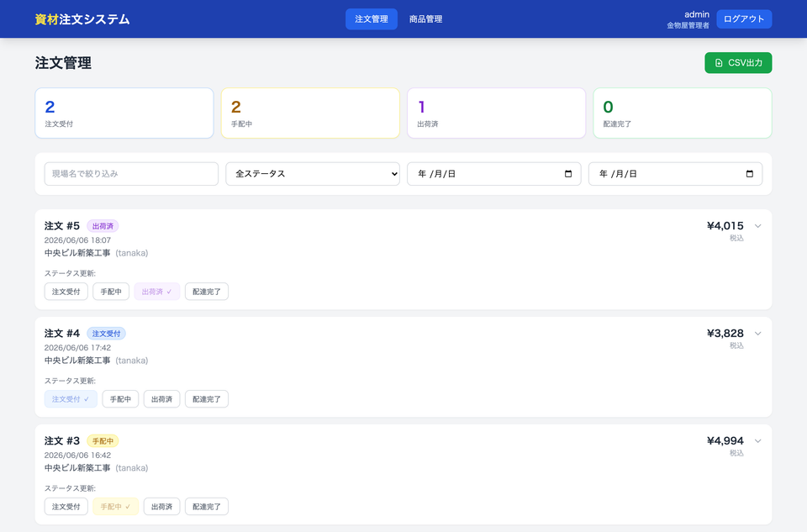Expand order #5 details chevron
The width and height of the screenshot is (807, 532).
coord(757,226)
